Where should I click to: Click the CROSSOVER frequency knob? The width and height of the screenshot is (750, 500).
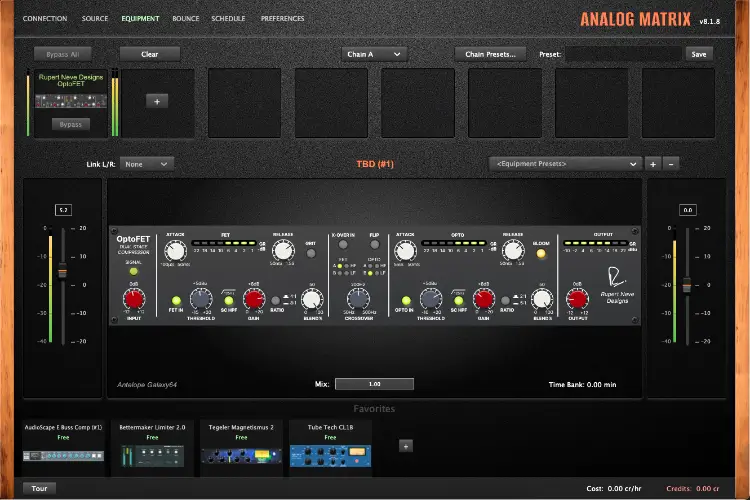(x=352, y=297)
